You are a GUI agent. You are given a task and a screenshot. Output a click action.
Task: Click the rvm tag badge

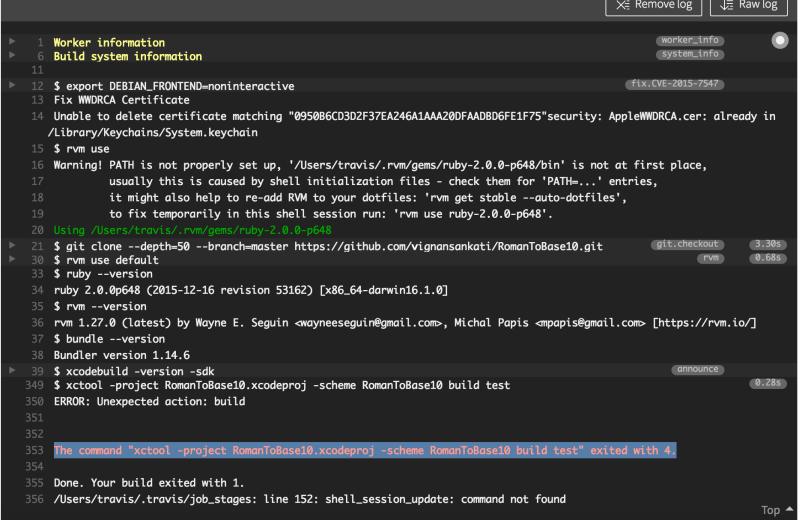pos(711,258)
